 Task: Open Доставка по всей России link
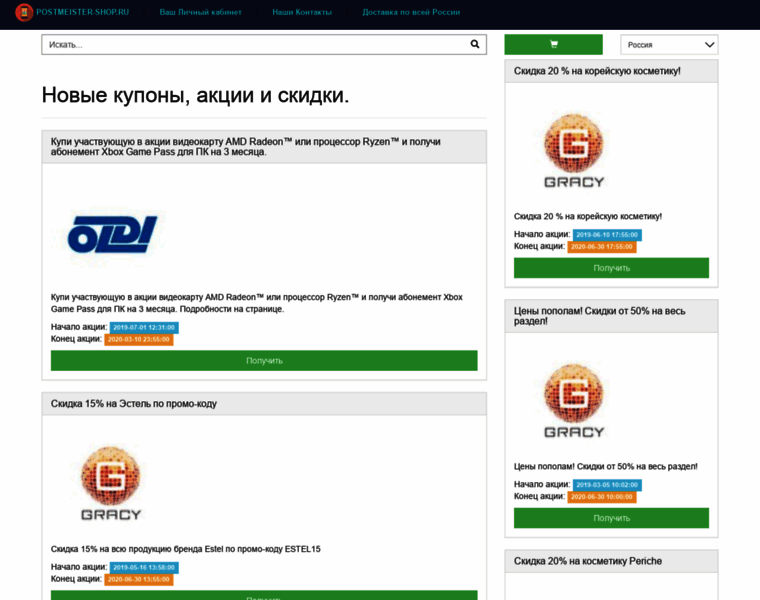tap(411, 12)
